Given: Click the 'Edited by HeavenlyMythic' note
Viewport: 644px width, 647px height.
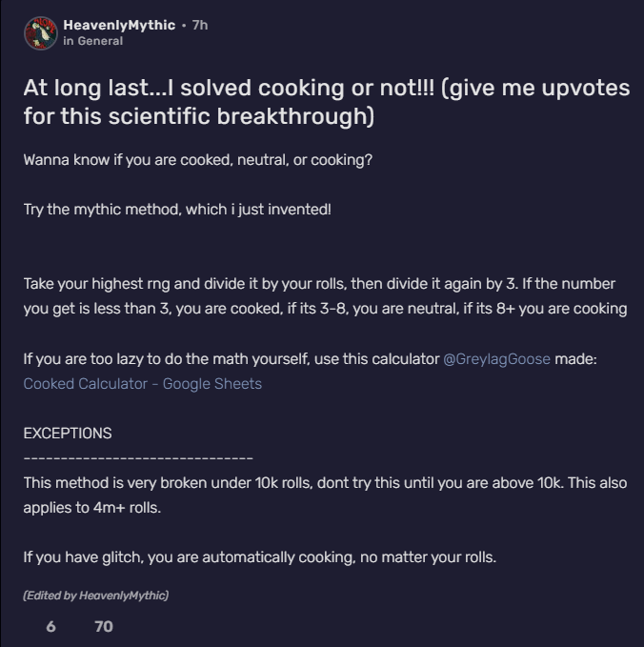Looking at the screenshot, I should pos(95,596).
